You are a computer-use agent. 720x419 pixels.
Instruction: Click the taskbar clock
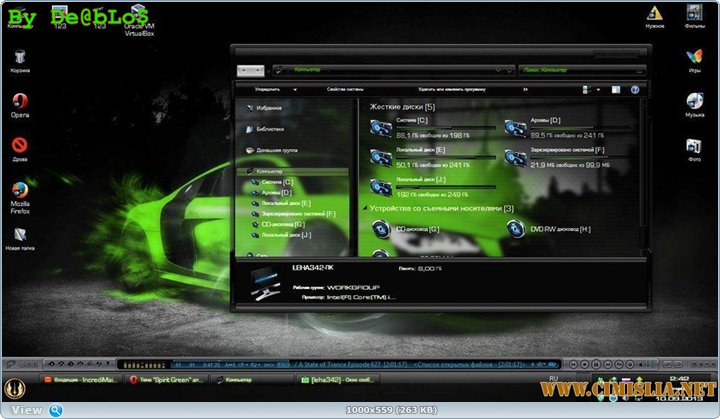679,387
